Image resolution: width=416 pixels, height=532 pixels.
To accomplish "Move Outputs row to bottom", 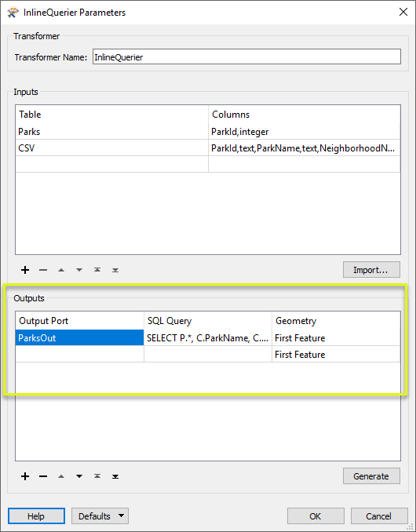I will 115,476.
